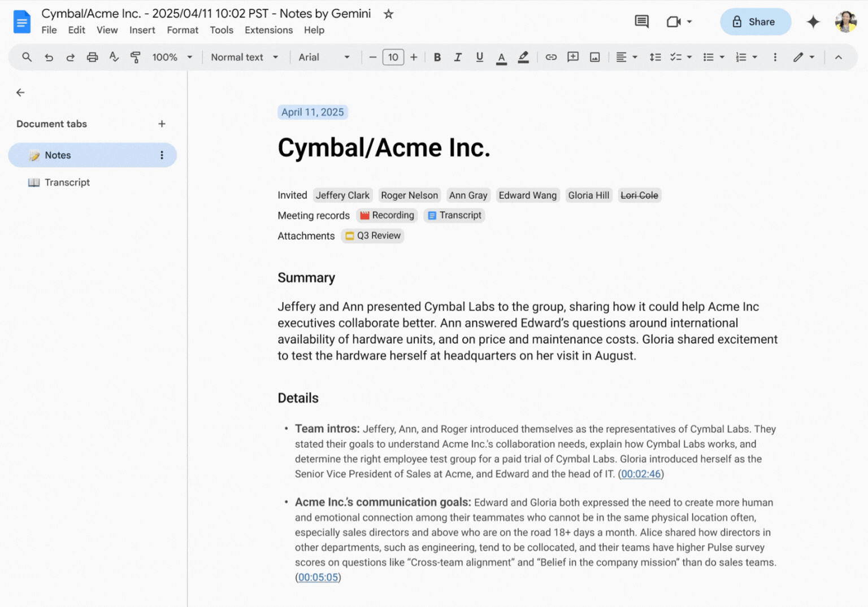
Task: Toggle italic formatting
Action: click(458, 57)
